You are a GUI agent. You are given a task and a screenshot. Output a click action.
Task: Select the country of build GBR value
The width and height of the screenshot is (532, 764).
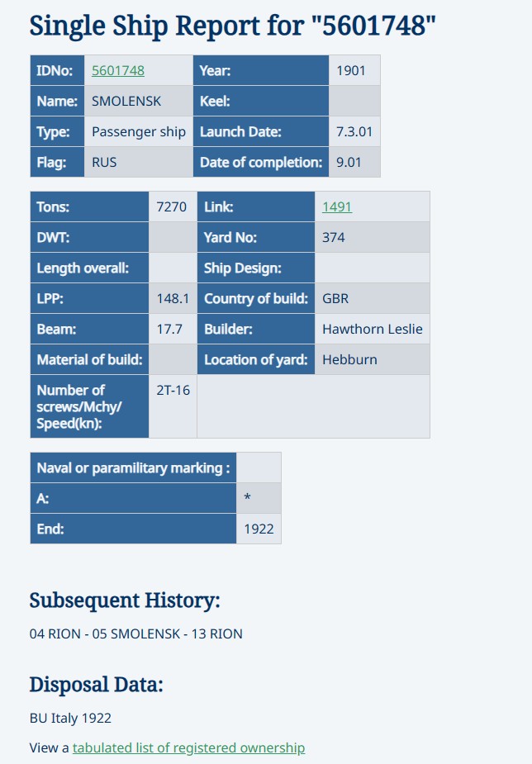pyautogui.click(x=336, y=298)
